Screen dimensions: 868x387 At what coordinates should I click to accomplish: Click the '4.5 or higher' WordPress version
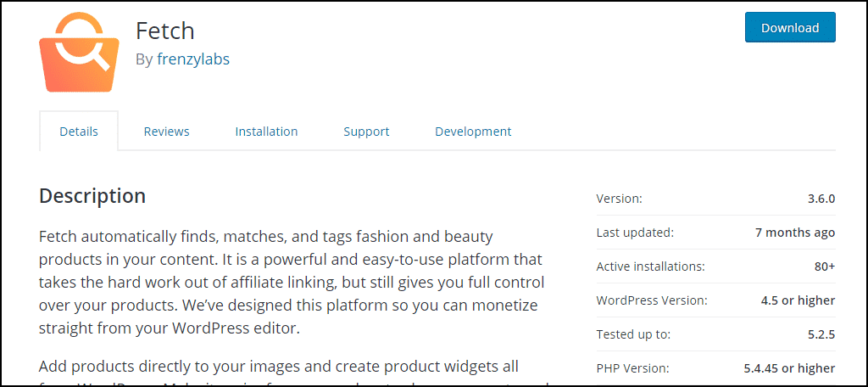798,300
